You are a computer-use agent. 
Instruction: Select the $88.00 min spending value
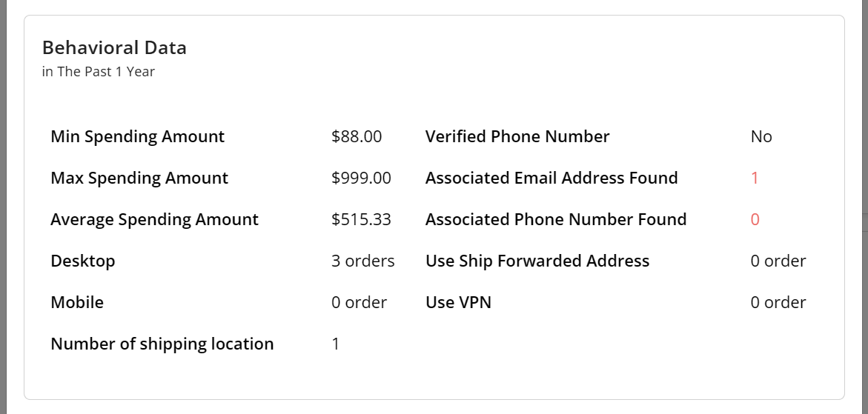tap(357, 136)
